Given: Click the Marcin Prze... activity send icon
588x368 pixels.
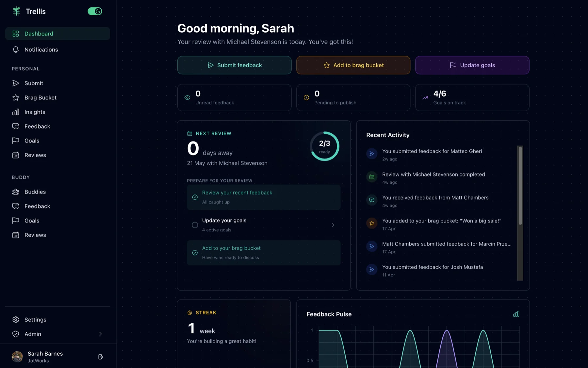Looking at the screenshot, I should pos(372,246).
